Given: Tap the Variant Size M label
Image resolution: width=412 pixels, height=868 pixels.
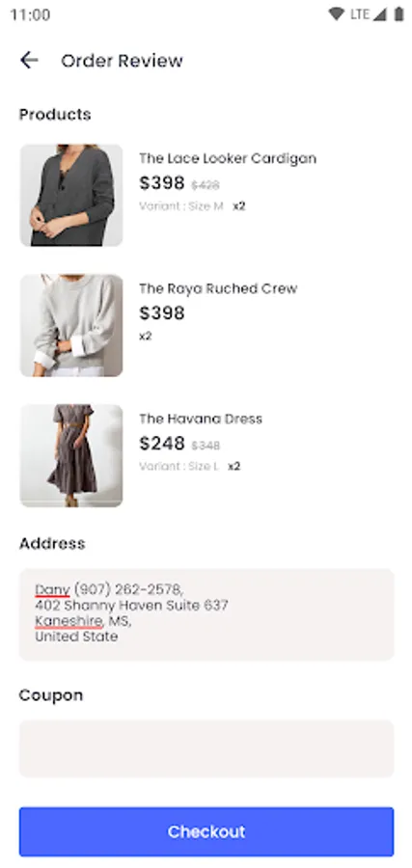Looking at the screenshot, I should 181,206.
